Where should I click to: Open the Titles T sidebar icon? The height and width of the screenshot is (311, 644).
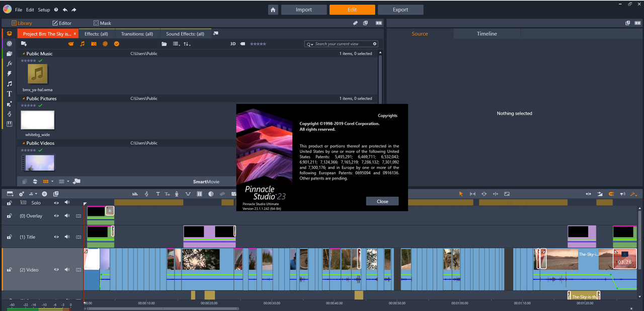click(x=9, y=94)
